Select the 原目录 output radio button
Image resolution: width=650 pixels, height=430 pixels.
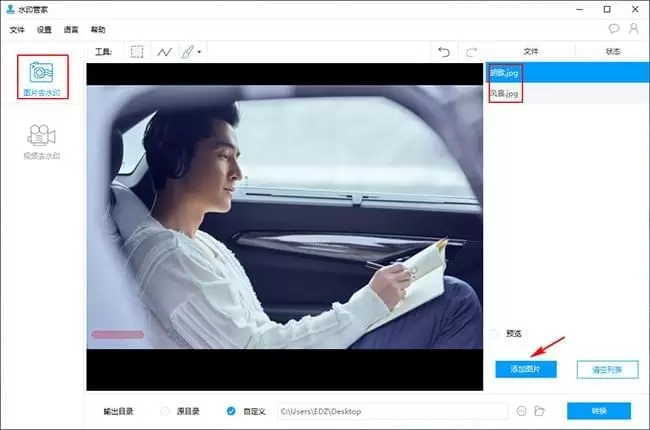point(165,411)
